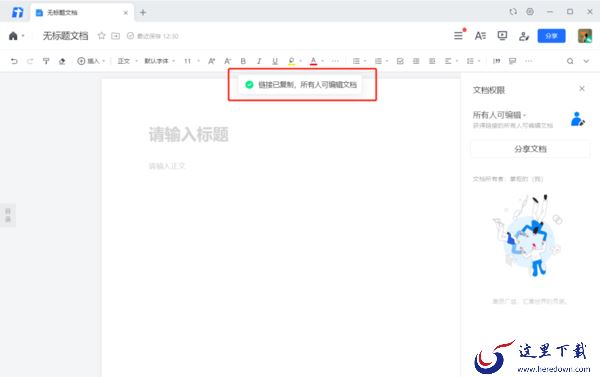
Task: Click the comment icon in toolbar
Action: (x=512, y=61)
